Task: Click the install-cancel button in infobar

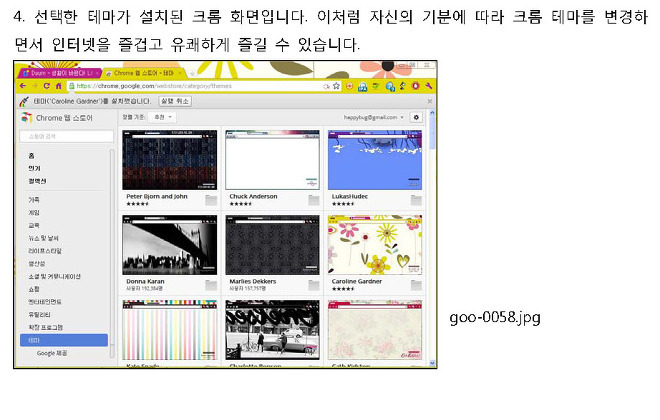Action: coord(175,101)
